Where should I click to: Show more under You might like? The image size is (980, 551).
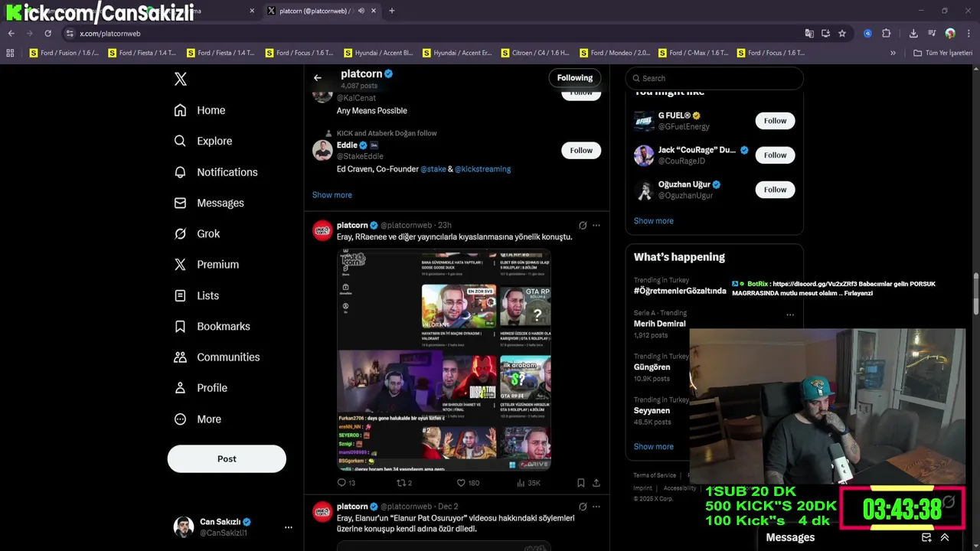point(653,220)
